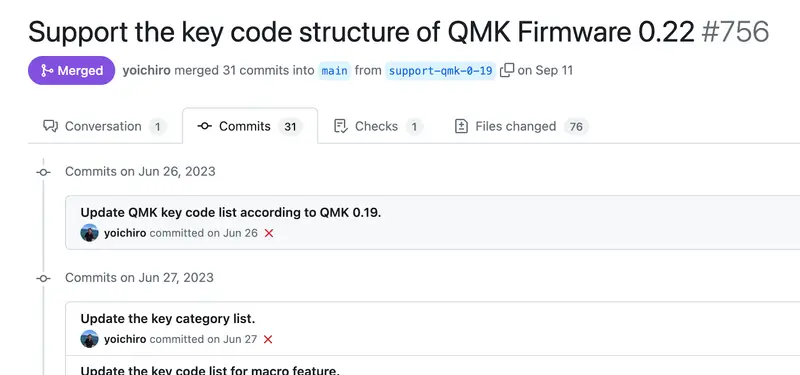The height and width of the screenshot is (375, 800).
Task: Select the Commits tab
Action: click(x=250, y=126)
